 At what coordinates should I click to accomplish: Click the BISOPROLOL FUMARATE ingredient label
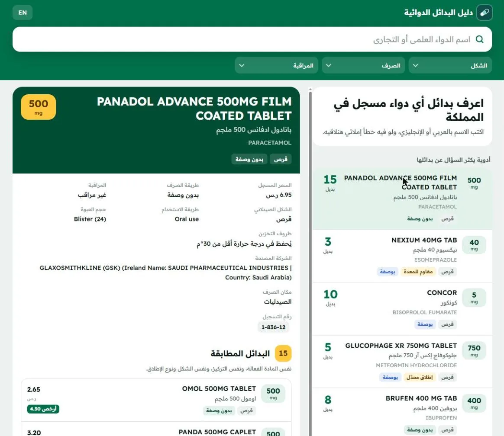425,312
